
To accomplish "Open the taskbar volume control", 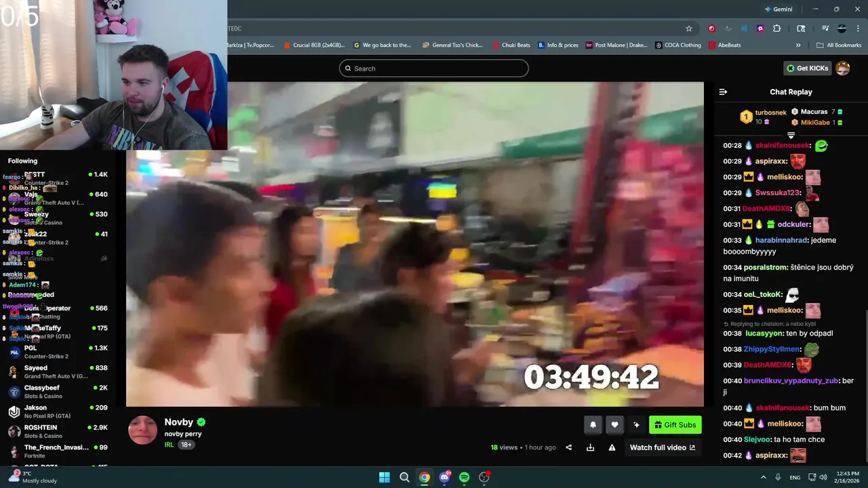I will click(823, 477).
